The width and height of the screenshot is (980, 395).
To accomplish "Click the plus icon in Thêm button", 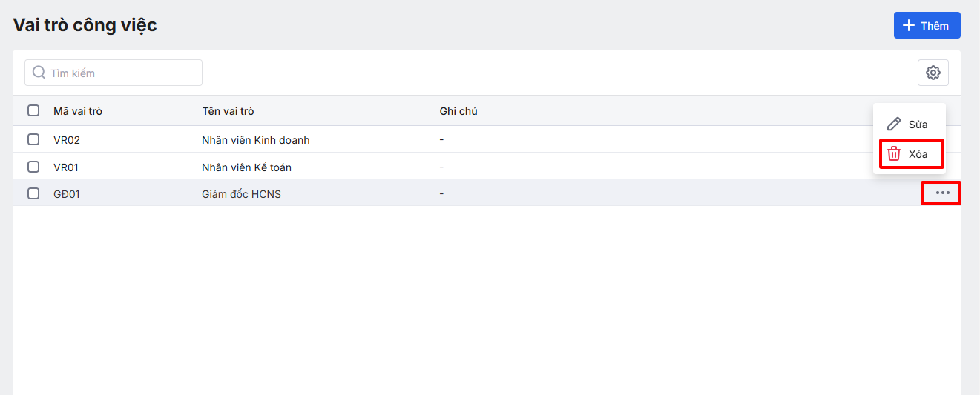I will click(908, 26).
